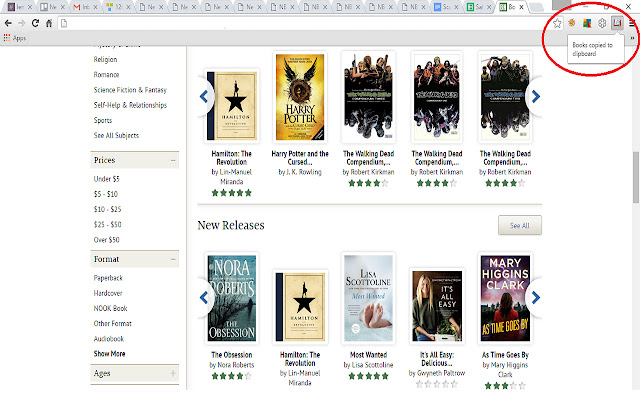Open Self-Help & Relationships subject
Image resolution: width=640 pixels, height=400 pixels.
point(130,105)
